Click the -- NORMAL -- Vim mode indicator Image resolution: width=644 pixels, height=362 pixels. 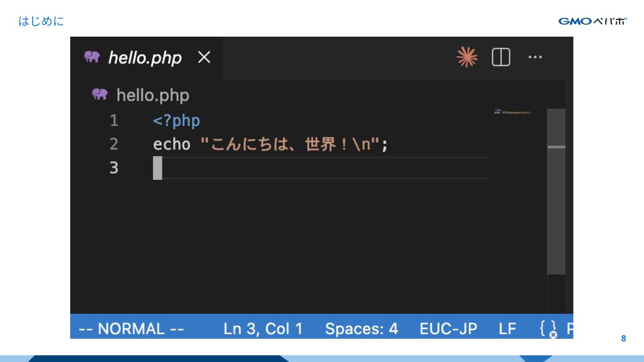(131, 329)
